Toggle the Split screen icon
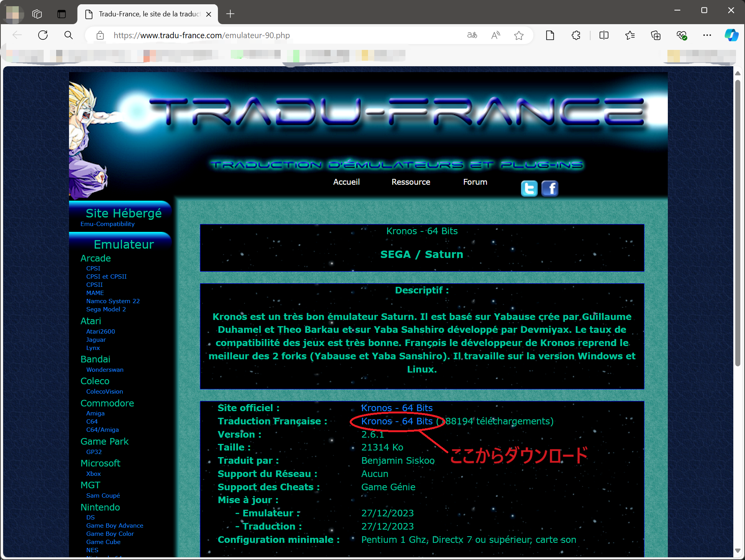The height and width of the screenshot is (560, 745). 604,35
